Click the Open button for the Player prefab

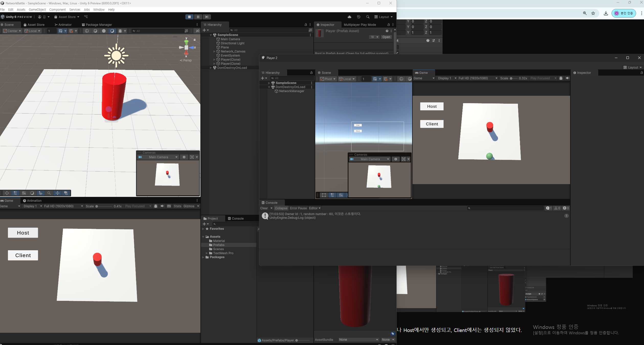(x=386, y=37)
